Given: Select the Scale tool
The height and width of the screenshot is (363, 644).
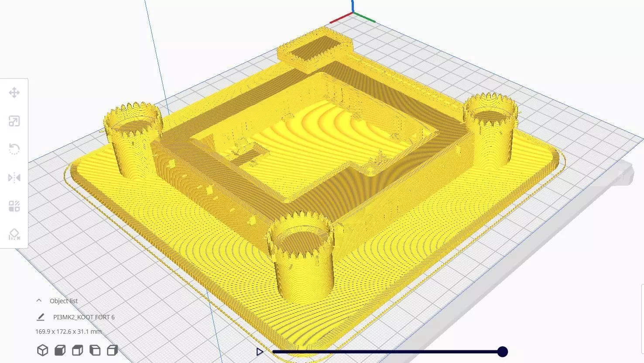Looking at the screenshot, I should [x=14, y=121].
